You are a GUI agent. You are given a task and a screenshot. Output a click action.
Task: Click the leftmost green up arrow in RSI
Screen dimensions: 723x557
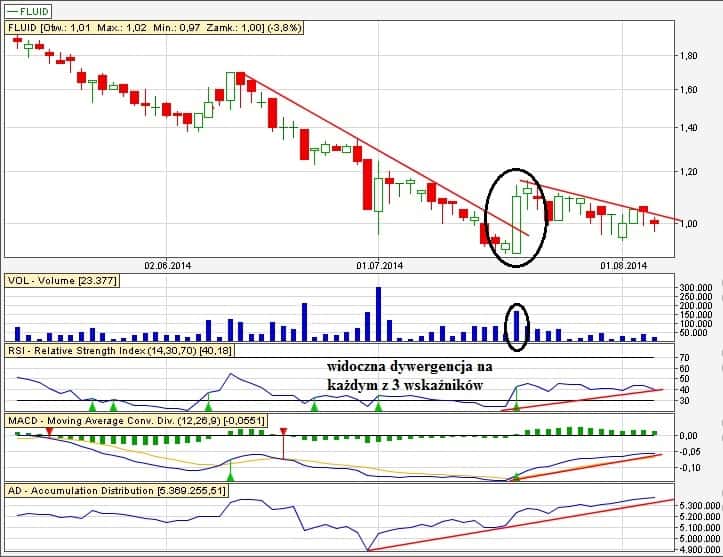pyautogui.click(x=92, y=405)
